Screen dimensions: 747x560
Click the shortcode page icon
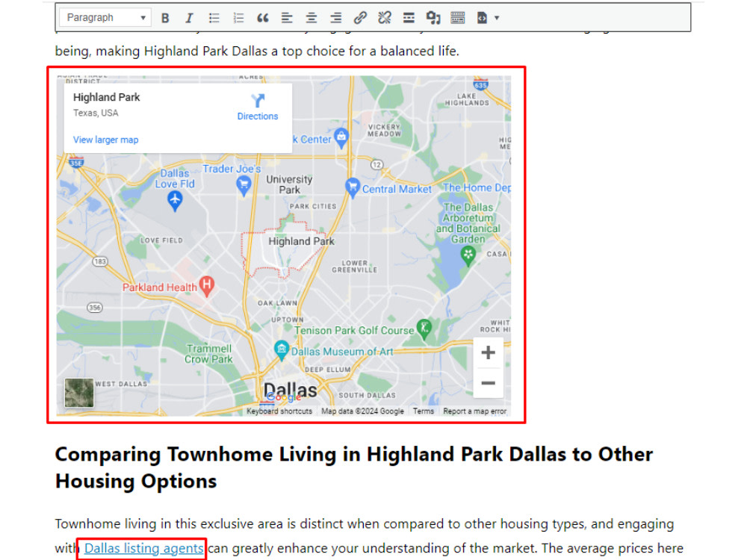[482, 18]
